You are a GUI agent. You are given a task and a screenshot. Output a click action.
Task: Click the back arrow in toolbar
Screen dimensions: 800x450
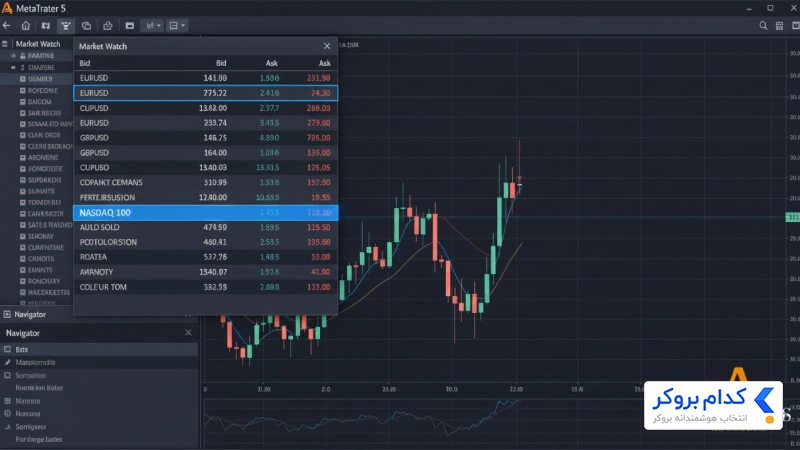point(7,26)
